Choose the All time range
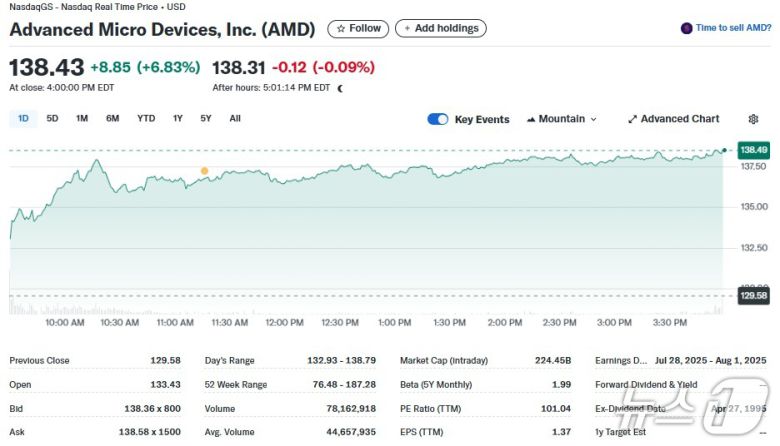The width and height of the screenshot is (780, 446). click(x=235, y=119)
